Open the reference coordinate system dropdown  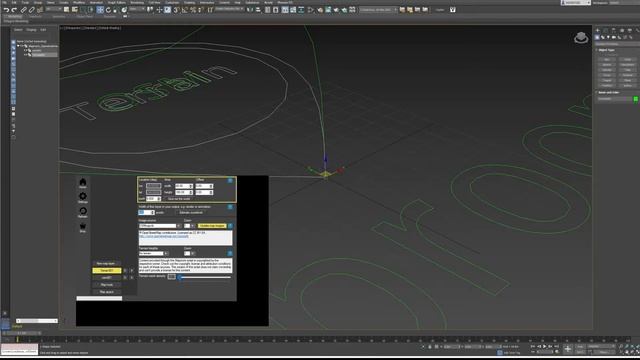click(x=136, y=9)
